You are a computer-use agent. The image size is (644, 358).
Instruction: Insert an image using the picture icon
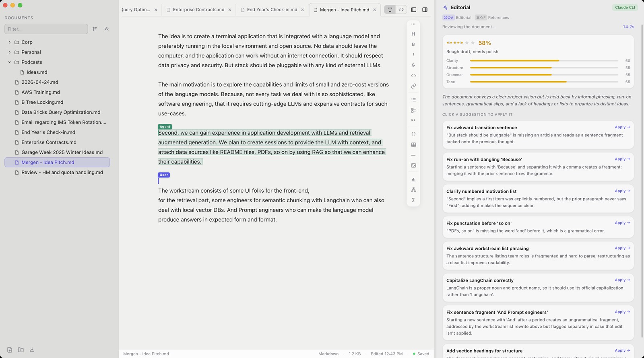[x=413, y=166]
